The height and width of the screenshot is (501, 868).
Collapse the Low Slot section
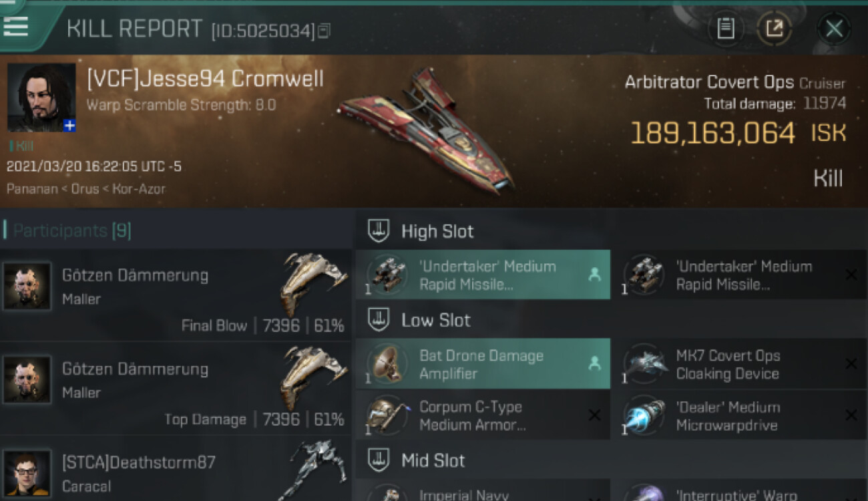click(x=379, y=320)
